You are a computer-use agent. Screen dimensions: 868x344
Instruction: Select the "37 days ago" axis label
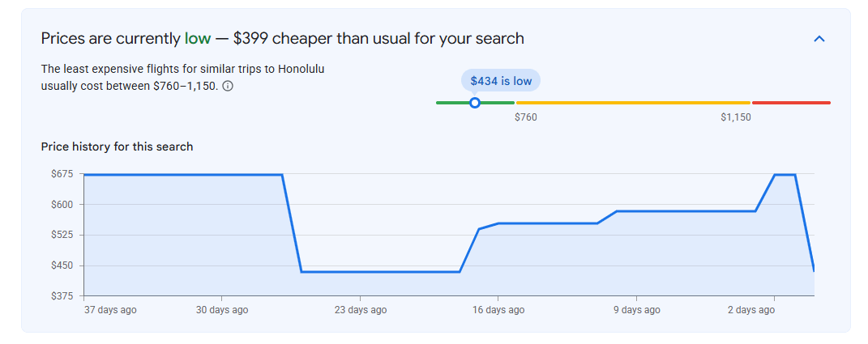click(110, 310)
